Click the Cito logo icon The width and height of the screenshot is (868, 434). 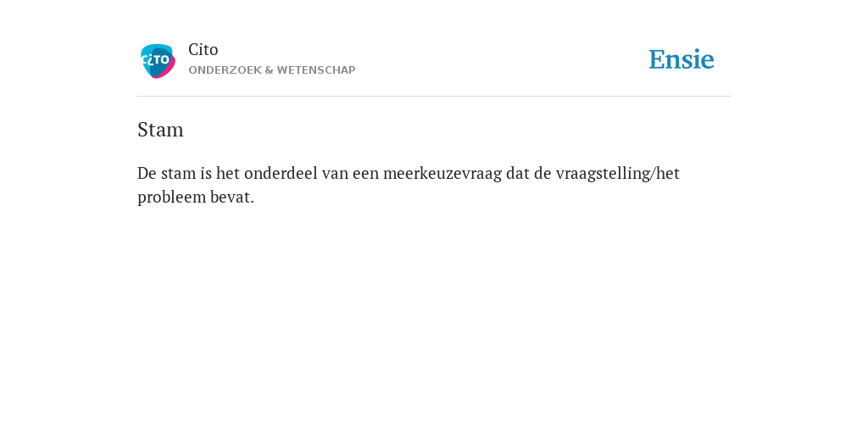click(158, 61)
